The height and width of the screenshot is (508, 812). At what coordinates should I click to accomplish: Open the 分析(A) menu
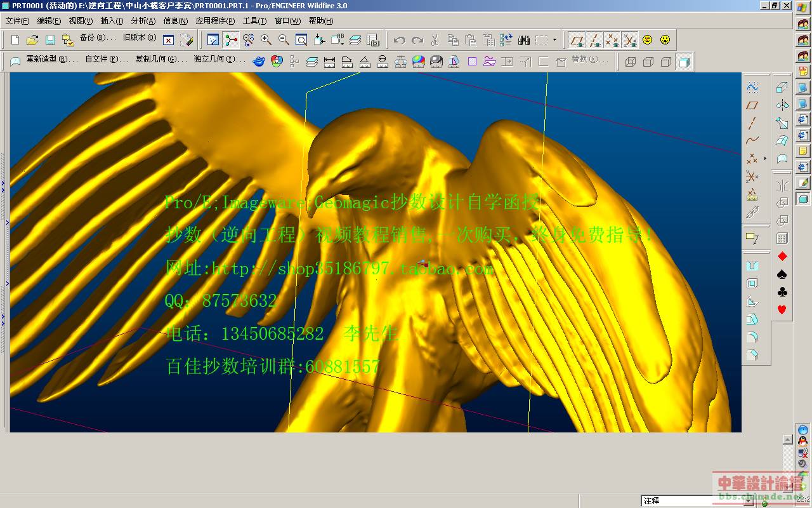click(143, 21)
